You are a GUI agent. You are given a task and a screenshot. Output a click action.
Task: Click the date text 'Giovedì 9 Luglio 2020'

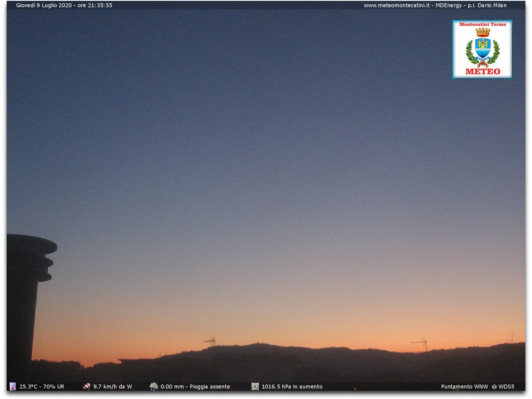click(44, 5)
